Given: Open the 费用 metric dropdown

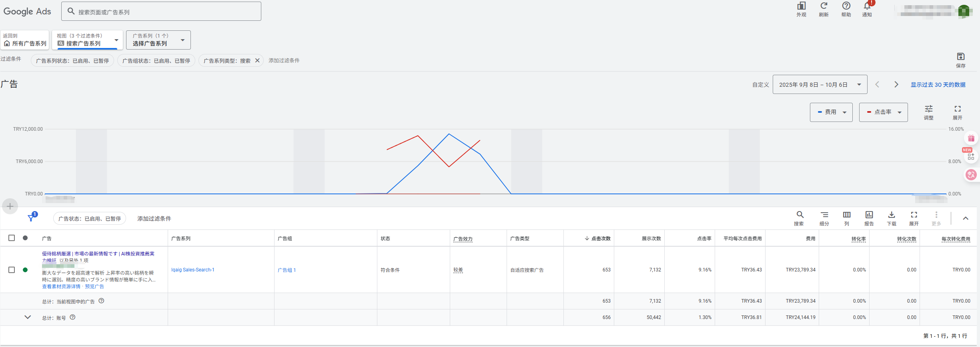Looking at the screenshot, I should (831, 112).
